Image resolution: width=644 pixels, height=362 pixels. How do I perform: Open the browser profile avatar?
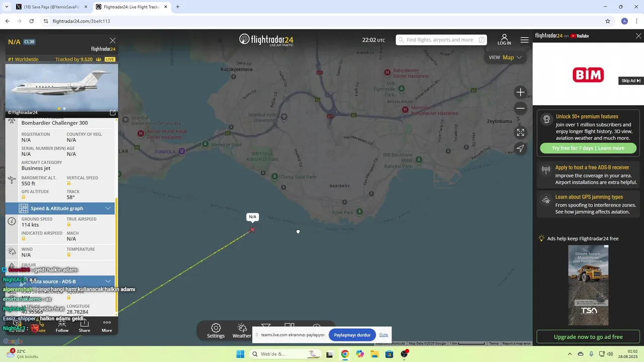point(624,21)
